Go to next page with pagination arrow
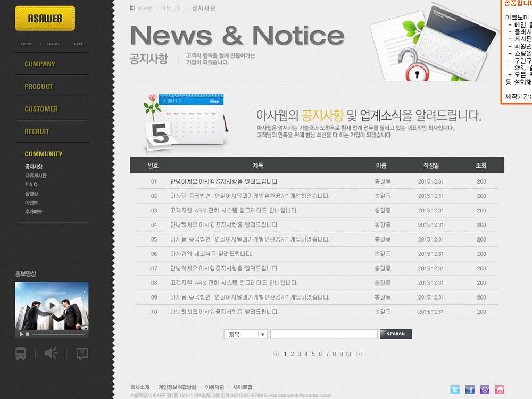532x399 pixels. [x=359, y=354]
